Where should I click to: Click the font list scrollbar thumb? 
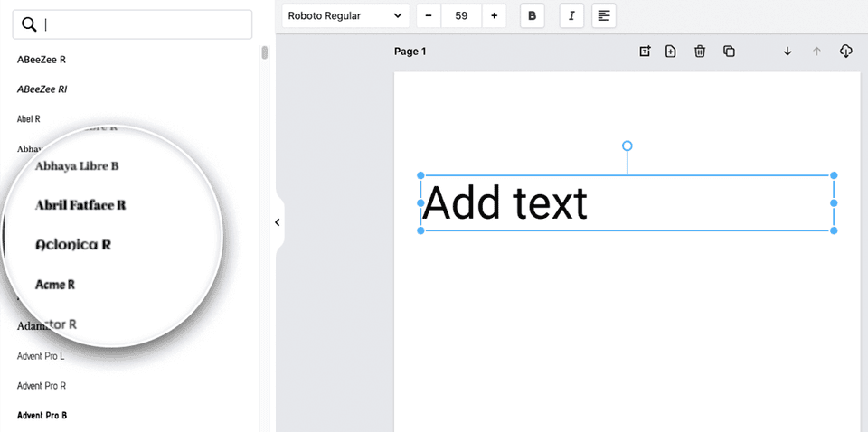(x=265, y=52)
